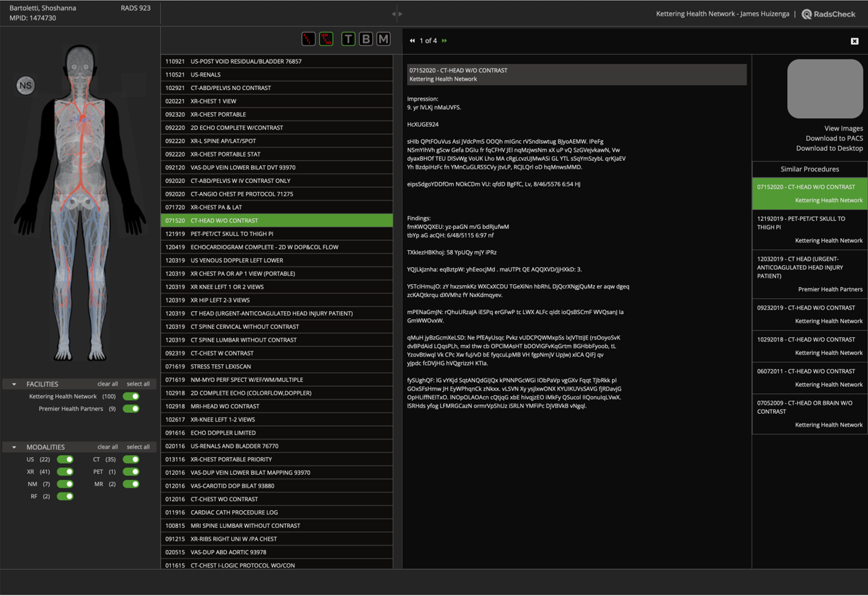This screenshot has width=868, height=596.
Task: Click the gray image thumbnail placeholder
Action: (825, 89)
